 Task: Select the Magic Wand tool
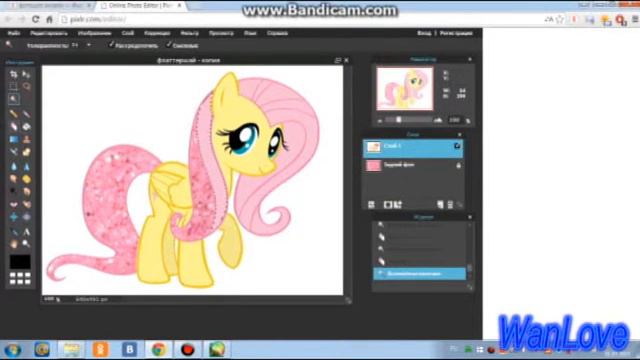pos(13,99)
